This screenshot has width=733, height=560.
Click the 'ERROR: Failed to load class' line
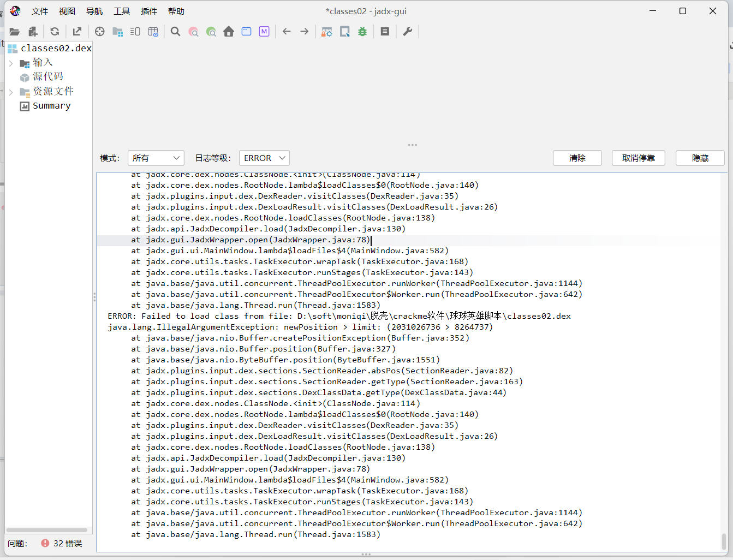coord(339,316)
